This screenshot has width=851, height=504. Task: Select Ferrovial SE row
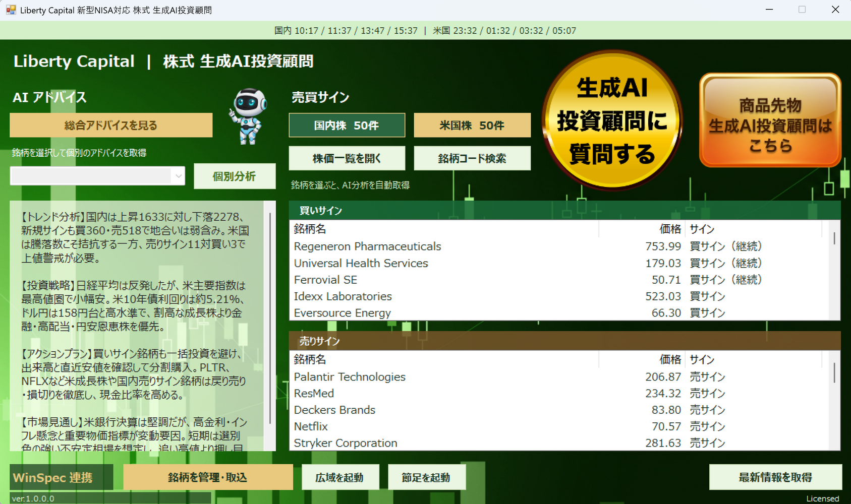[559, 280]
